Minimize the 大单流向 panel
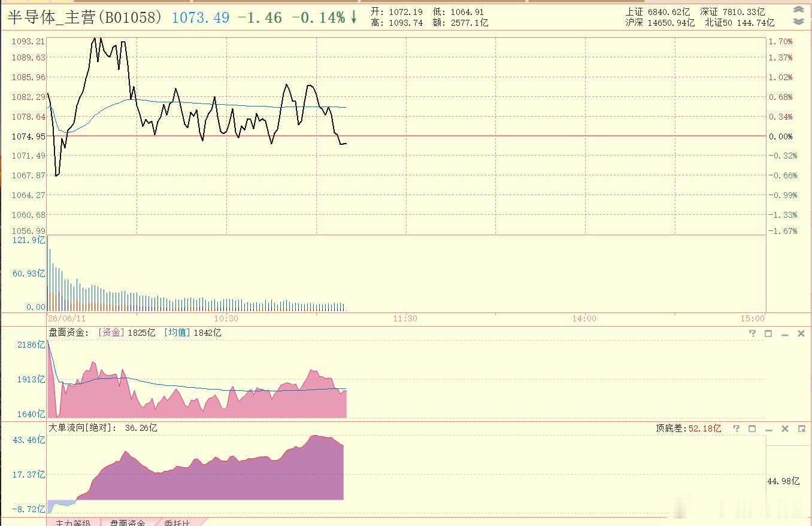This screenshot has width=812, height=526. [769, 429]
